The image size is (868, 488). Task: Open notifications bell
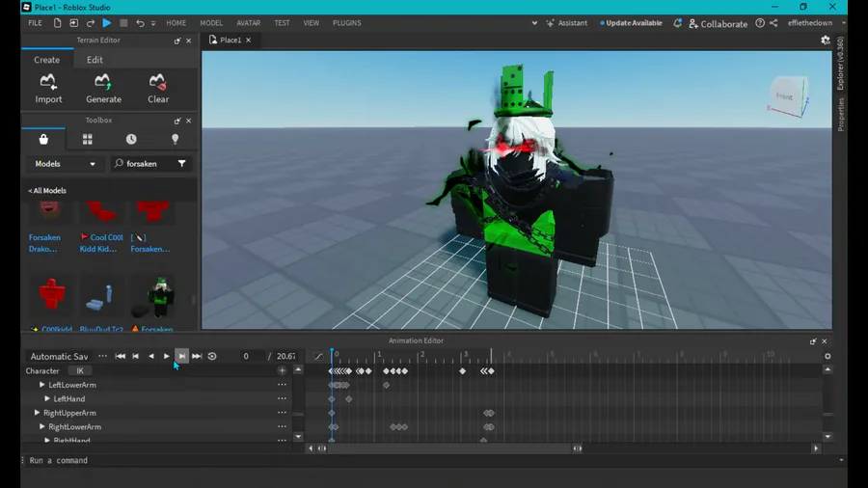coord(677,23)
